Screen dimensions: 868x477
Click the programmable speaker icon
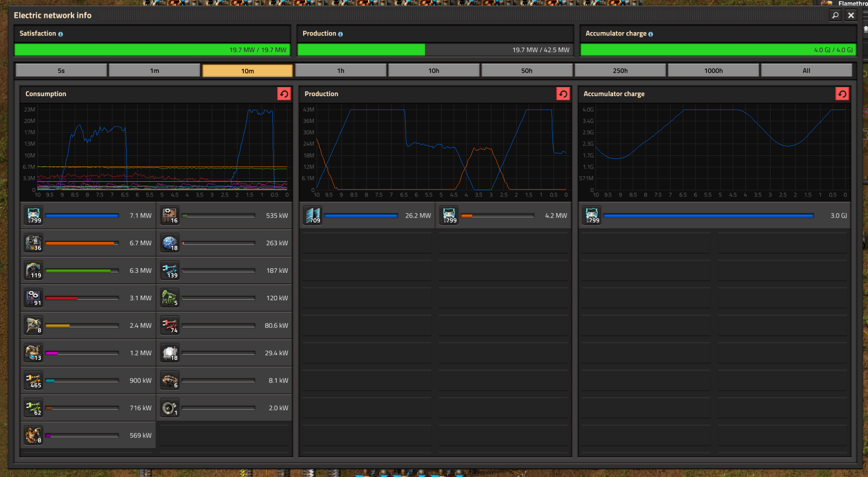[170, 408]
